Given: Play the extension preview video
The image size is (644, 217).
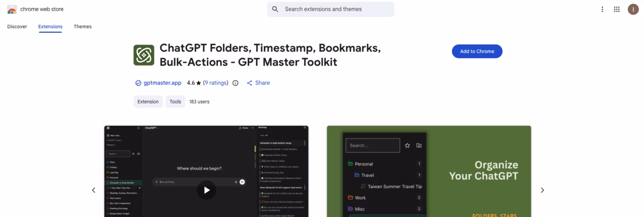Looking at the screenshot, I should [x=206, y=190].
